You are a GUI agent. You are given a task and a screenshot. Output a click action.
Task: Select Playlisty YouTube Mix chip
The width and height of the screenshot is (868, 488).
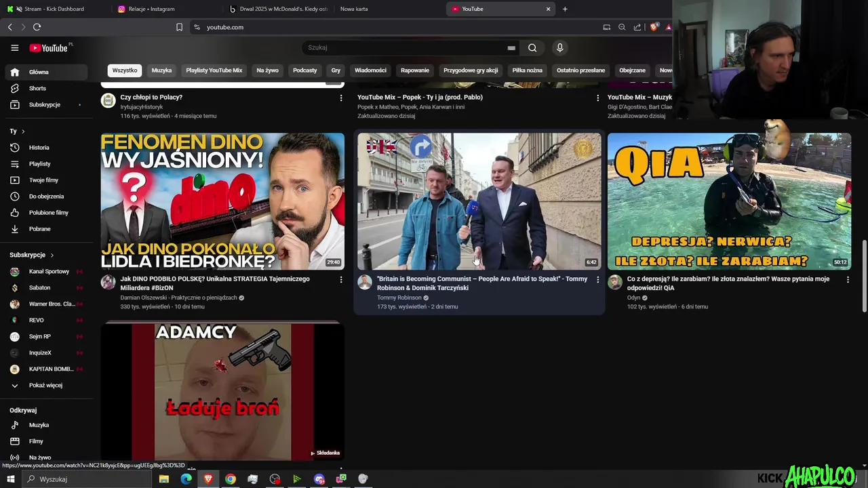214,70
